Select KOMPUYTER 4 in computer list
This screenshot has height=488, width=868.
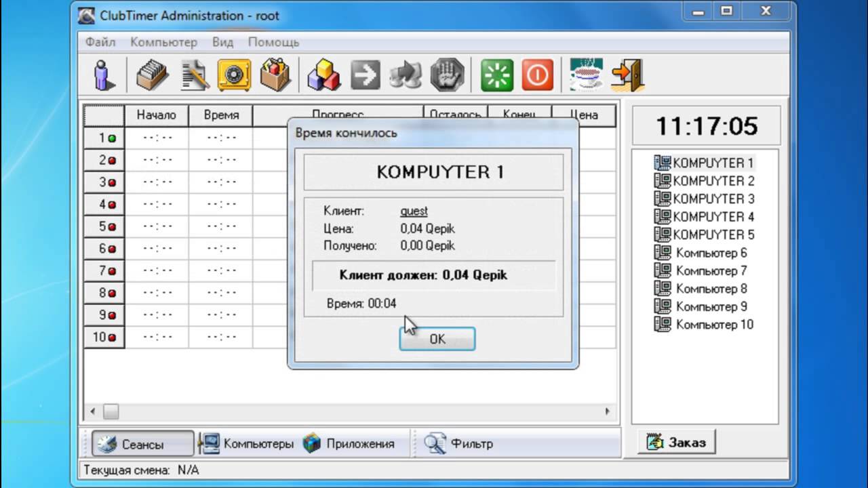[x=704, y=217]
